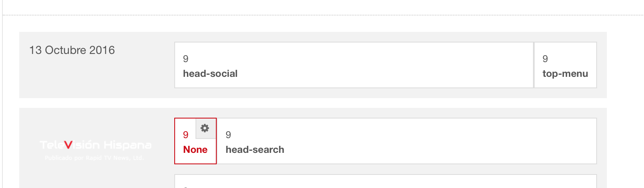The width and height of the screenshot is (644, 188).
Task: Select the top-menu module block
Action: [565, 65]
